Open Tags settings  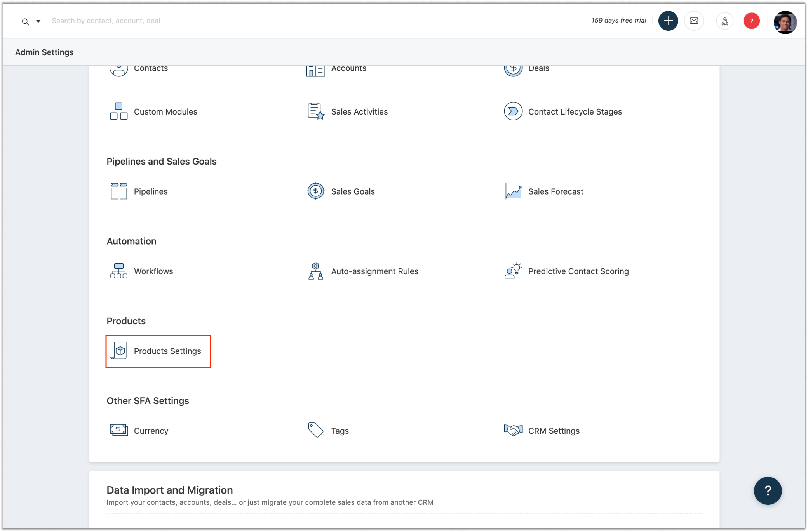coord(340,431)
